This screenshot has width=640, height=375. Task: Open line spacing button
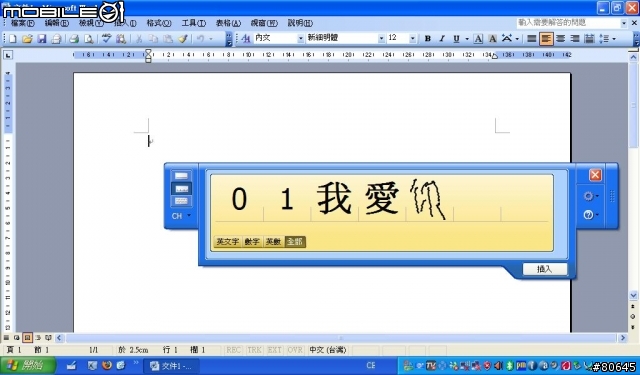click(604, 39)
